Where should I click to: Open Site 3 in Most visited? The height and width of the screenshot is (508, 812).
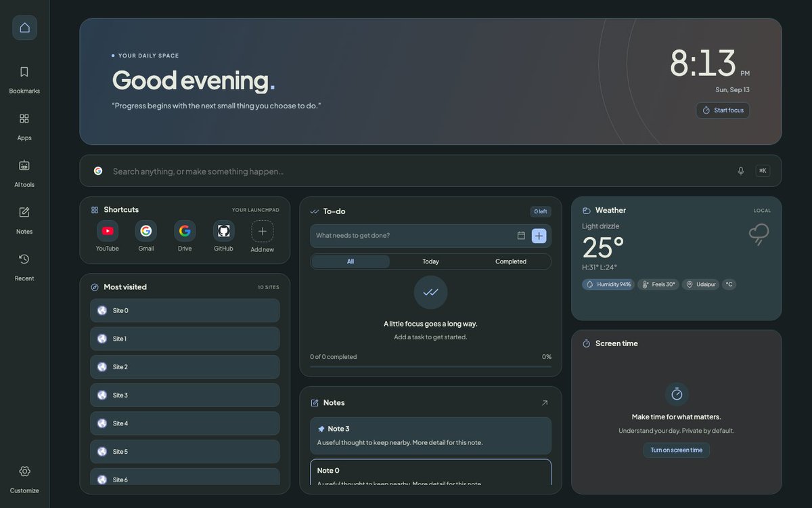pyautogui.click(x=185, y=395)
